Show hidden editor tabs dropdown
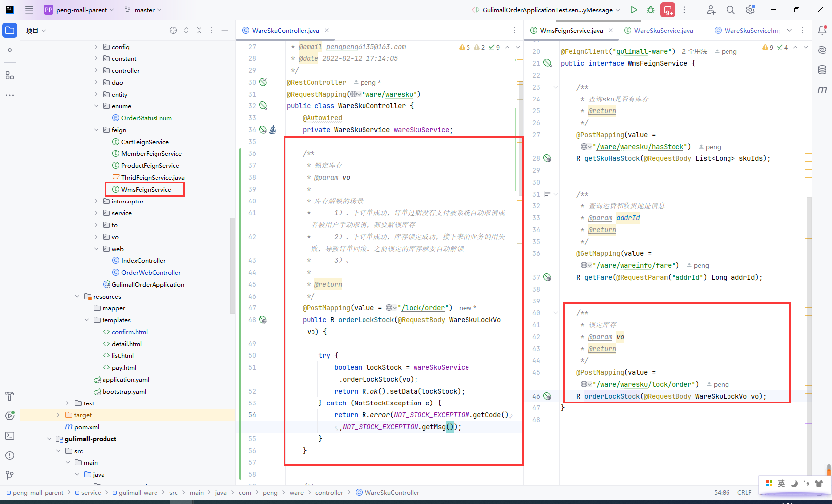This screenshot has width=832, height=504. point(789,30)
